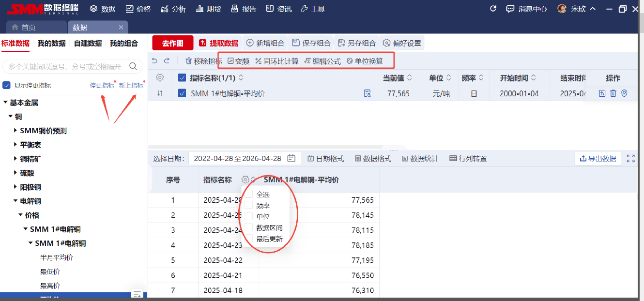Delete the indicator via trash icon in 操作
The height and width of the screenshot is (301, 644).
pos(613,93)
